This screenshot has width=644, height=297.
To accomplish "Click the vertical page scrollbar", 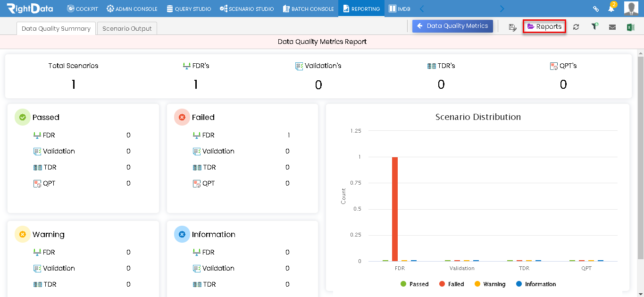I will (x=640, y=156).
